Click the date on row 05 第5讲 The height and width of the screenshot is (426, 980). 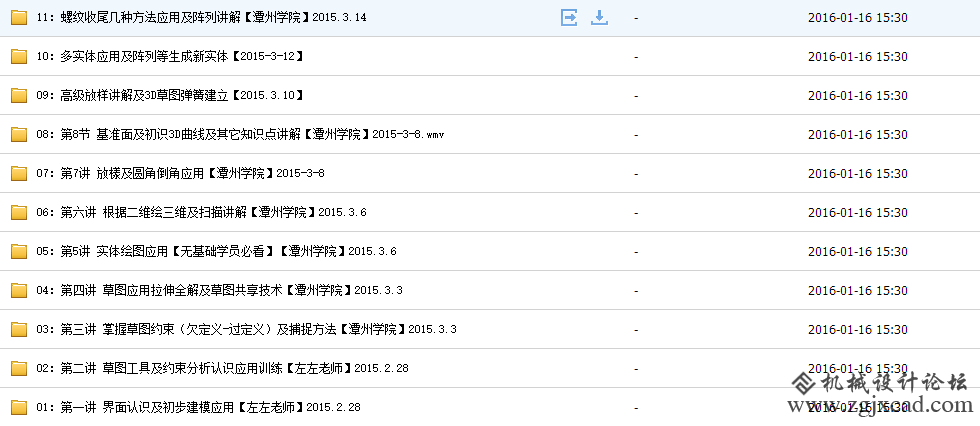(x=858, y=252)
